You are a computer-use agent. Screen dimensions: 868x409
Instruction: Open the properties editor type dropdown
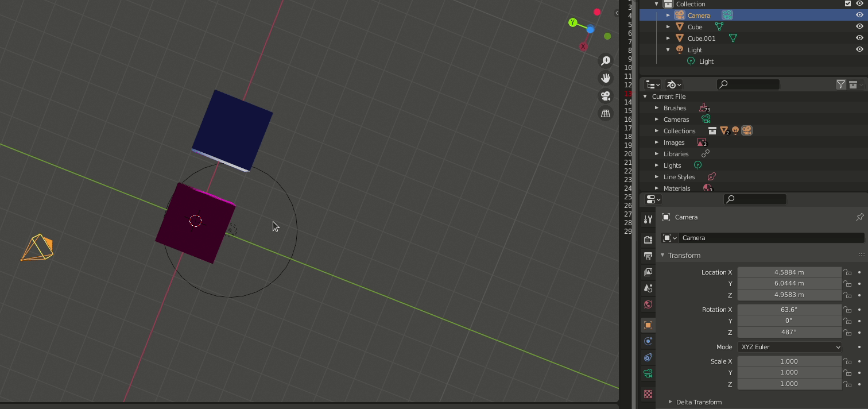tap(653, 199)
